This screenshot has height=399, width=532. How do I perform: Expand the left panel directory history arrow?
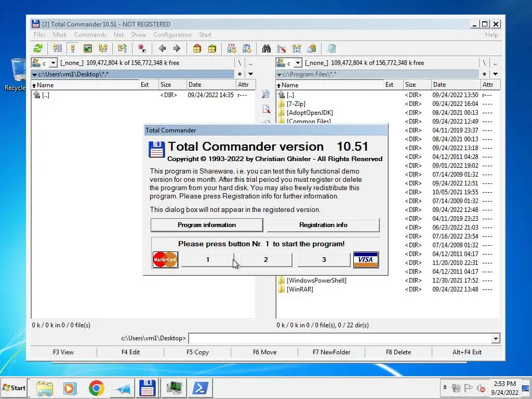point(251,74)
